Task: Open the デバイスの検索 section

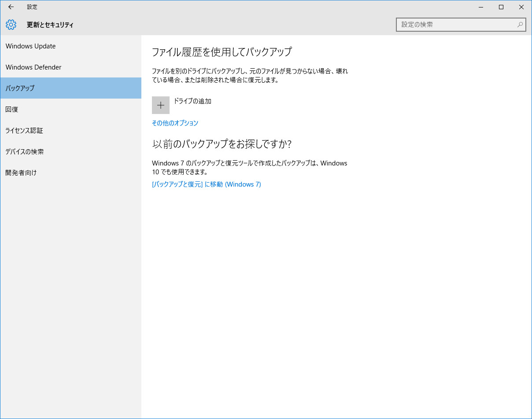Action: 25,151
